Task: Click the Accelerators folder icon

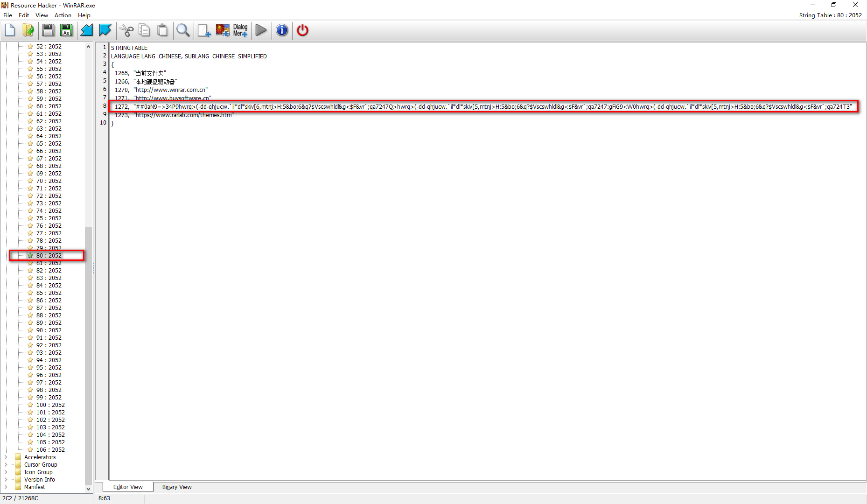Action: pyautogui.click(x=18, y=457)
